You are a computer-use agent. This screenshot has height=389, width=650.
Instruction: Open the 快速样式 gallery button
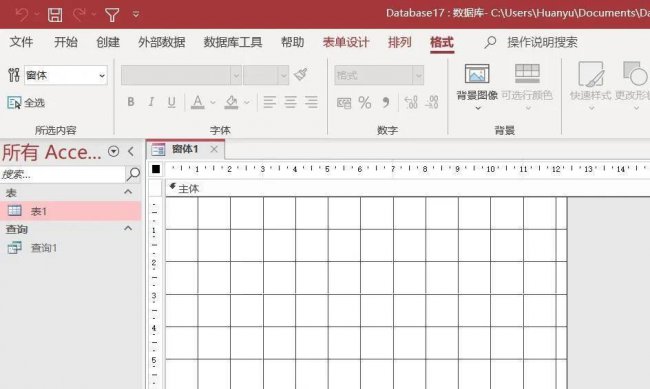pyautogui.click(x=591, y=87)
